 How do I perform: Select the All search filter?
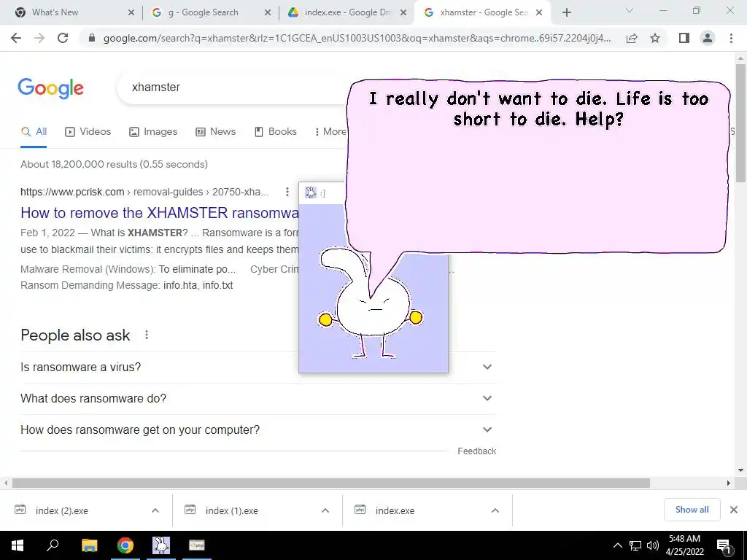[x=34, y=132]
